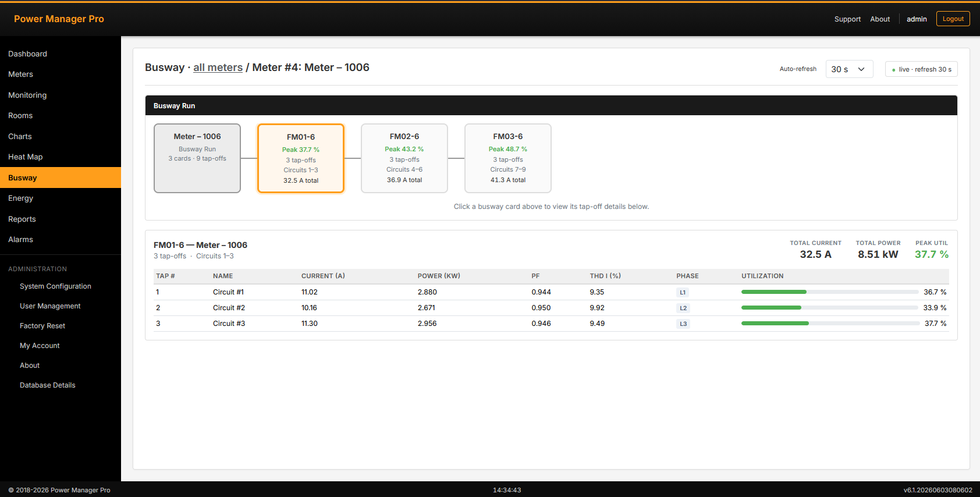Select the Meter – 1006 busway run card
980x497 pixels.
(x=197, y=158)
